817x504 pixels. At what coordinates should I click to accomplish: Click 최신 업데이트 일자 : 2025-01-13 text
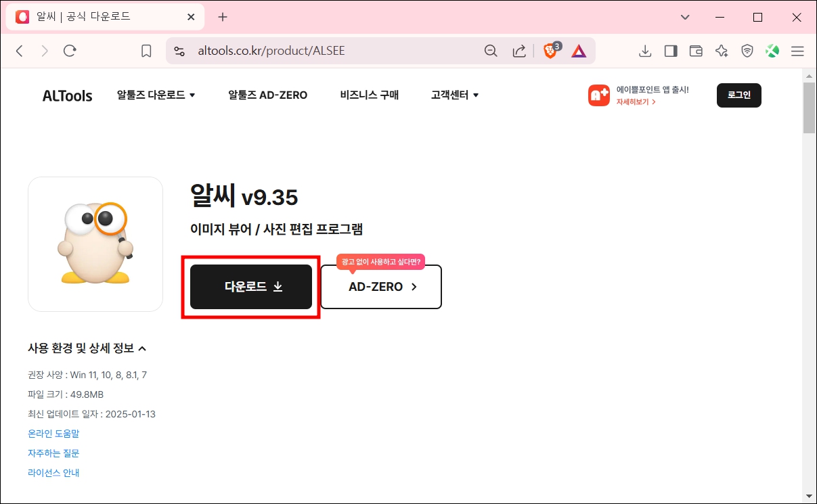tap(91, 414)
